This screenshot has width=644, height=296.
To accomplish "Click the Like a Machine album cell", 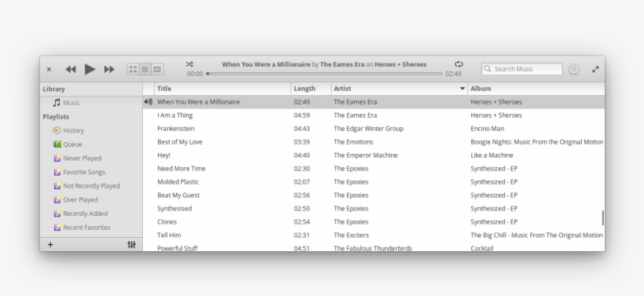I will [492, 155].
